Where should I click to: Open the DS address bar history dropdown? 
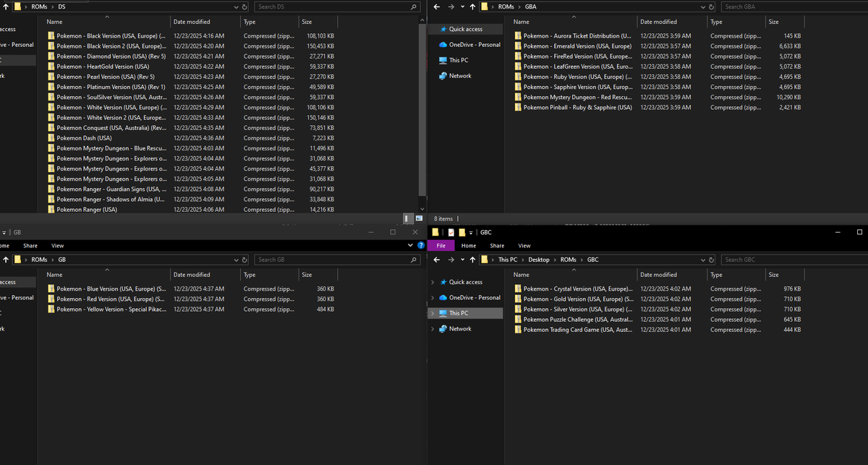(235, 7)
